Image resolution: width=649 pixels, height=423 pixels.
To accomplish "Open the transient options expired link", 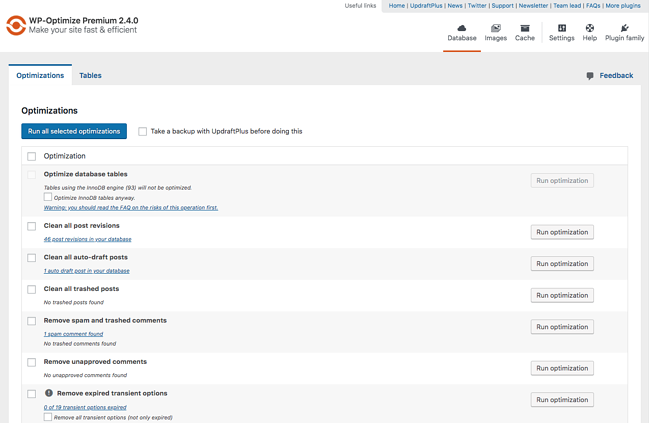I will (x=85, y=407).
